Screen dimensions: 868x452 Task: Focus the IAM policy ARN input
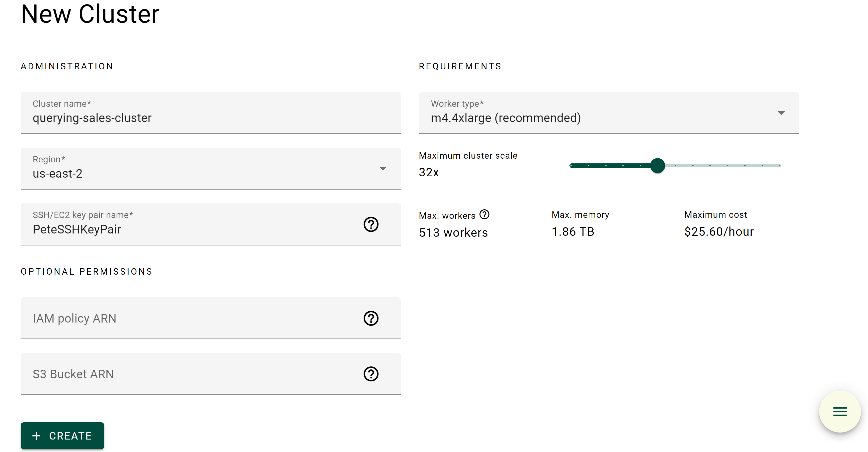189,319
